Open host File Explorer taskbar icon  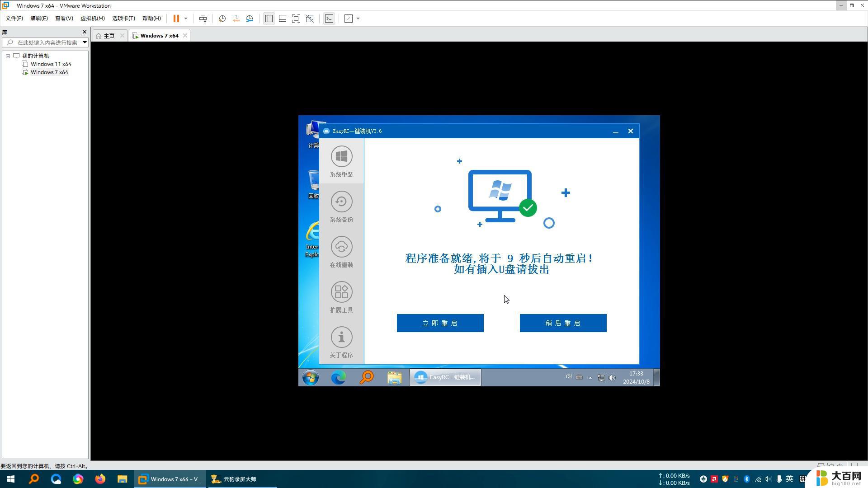[x=122, y=479]
